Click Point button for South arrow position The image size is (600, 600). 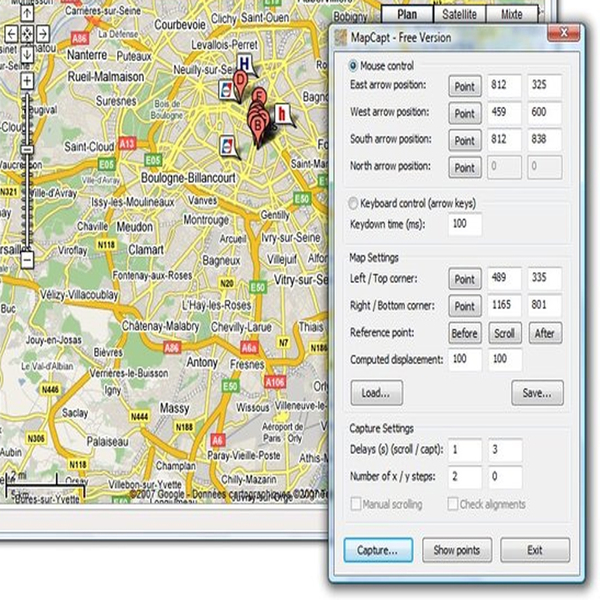click(x=465, y=141)
